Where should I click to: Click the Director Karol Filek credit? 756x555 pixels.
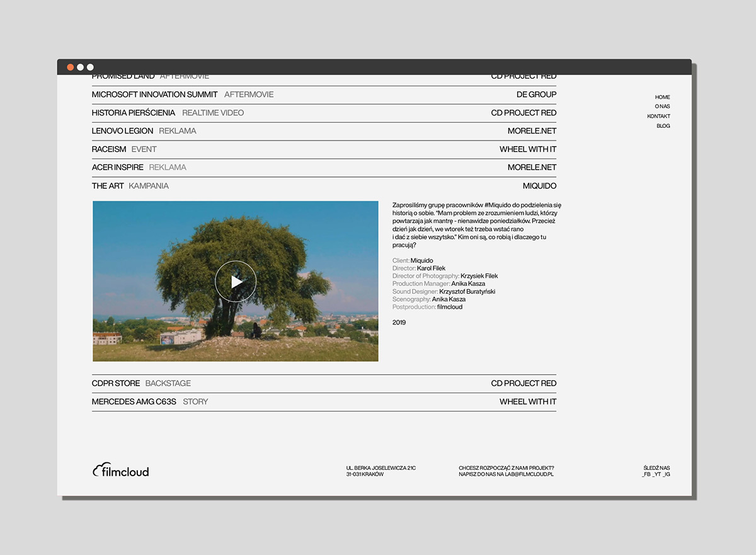click(418, 268)
